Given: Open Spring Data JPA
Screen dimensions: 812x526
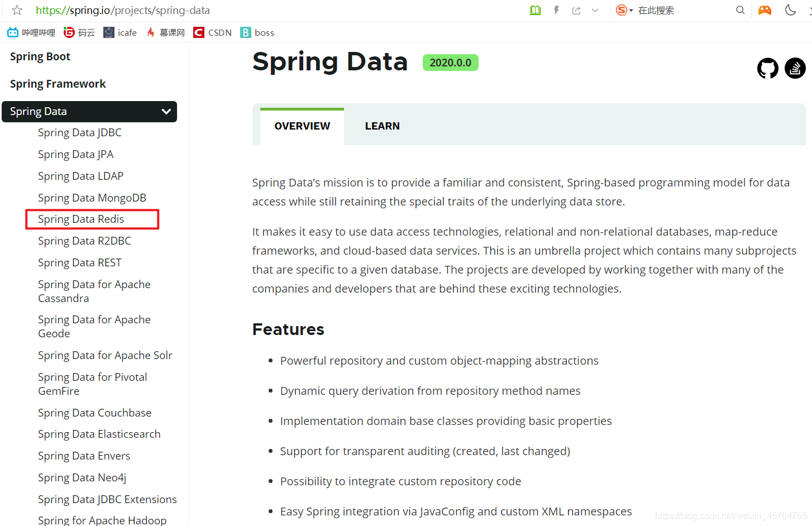Looking at the screenshot, I should 76,154.
